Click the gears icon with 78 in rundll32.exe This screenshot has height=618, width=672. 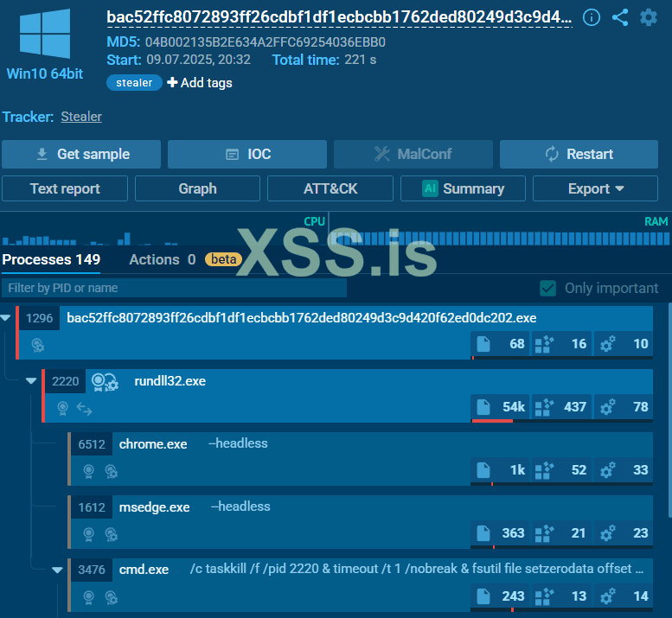607,407
